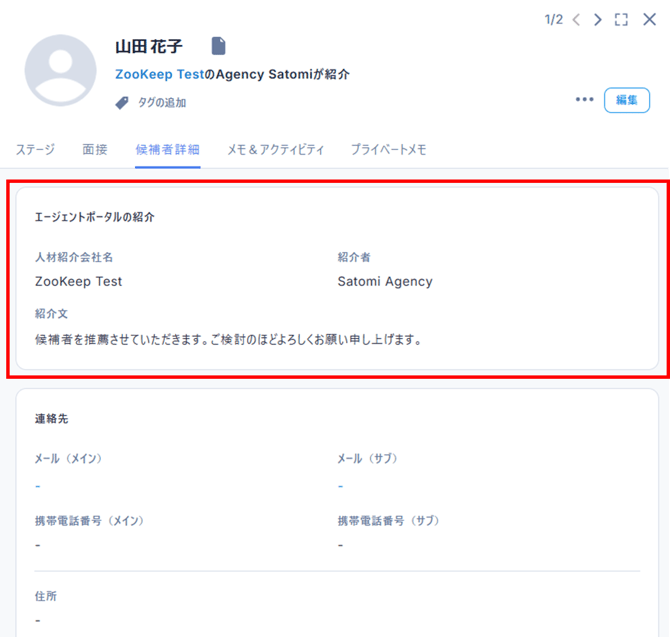Click タグの追加 to add a tag
The height and width of the screenshot is (637, 670).
point(161,102)
